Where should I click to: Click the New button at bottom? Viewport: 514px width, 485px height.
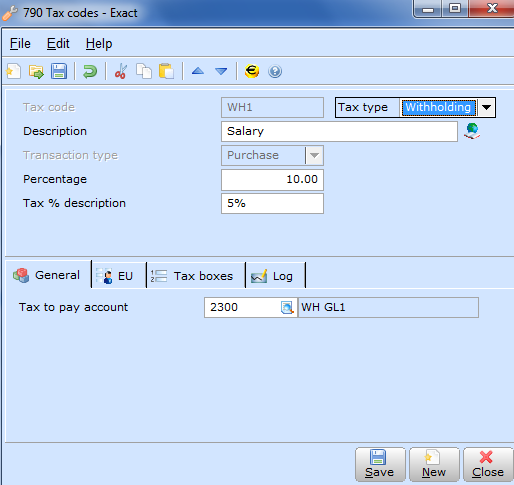click(x=434, y=464)
